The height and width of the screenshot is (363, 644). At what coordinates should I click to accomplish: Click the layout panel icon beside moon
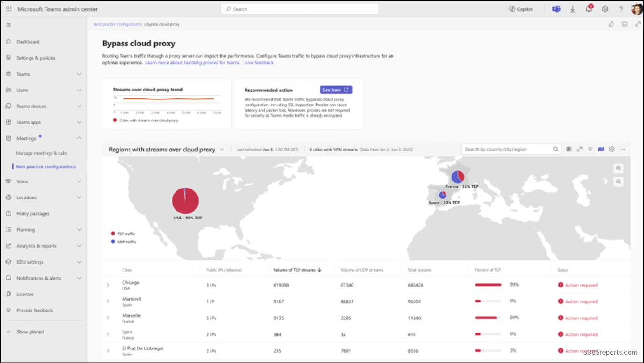tap(624, 24)
